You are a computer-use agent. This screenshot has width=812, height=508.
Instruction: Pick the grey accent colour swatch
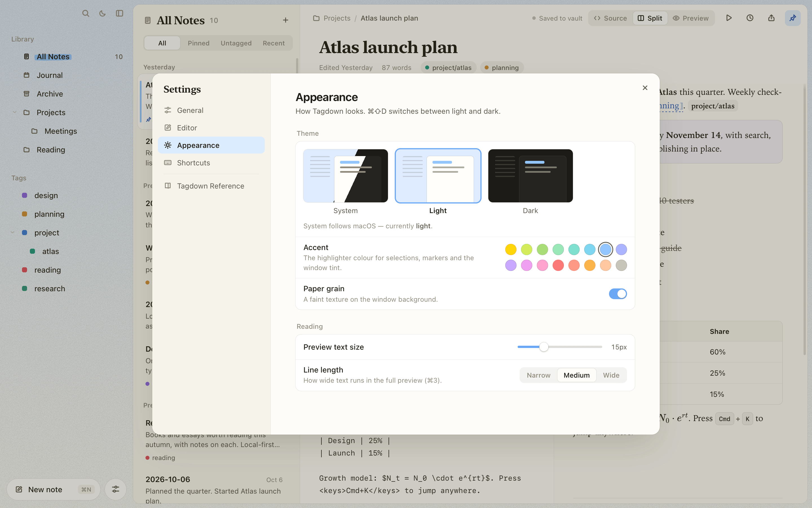pyautogui.click(x=621, y=265)
